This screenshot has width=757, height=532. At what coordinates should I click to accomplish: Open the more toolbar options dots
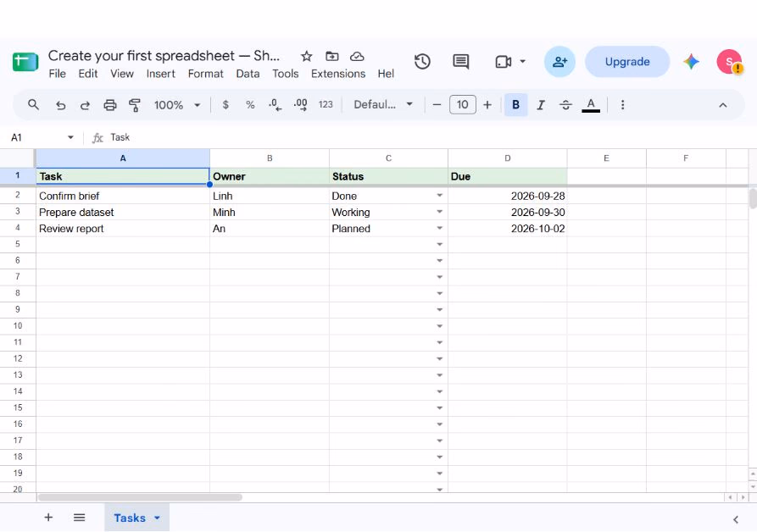pyautogui.click(x=622, y=105)
